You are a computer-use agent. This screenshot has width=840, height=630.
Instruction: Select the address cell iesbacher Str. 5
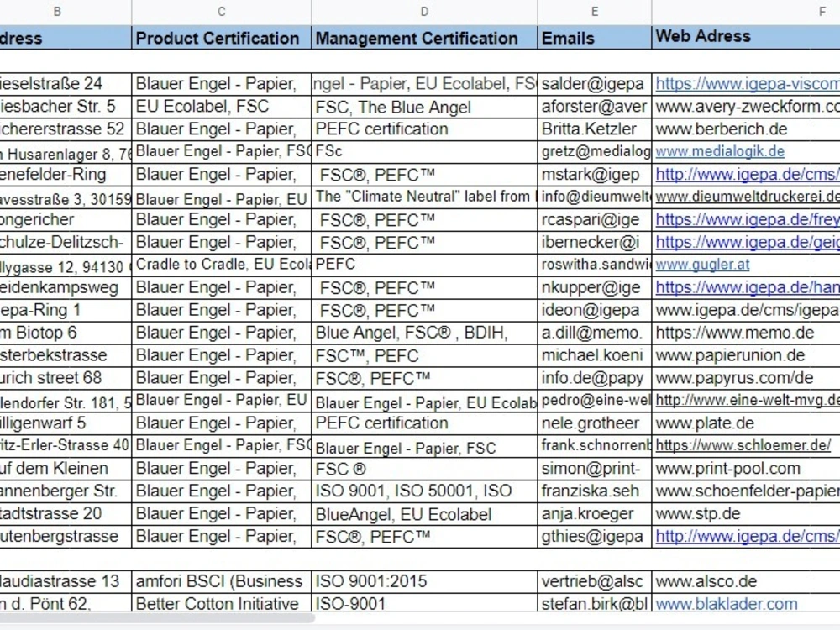click(x=66, y=107)
